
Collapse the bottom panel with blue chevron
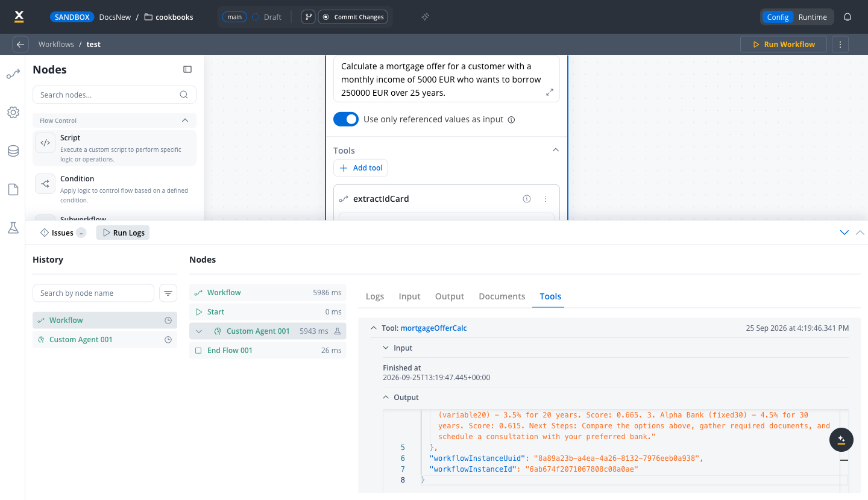click(844, 233)
